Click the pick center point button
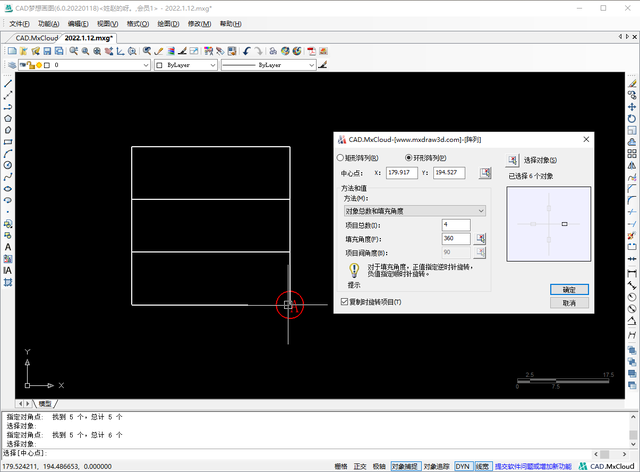This screenshot has width=640, height=472. click(485, 173)
